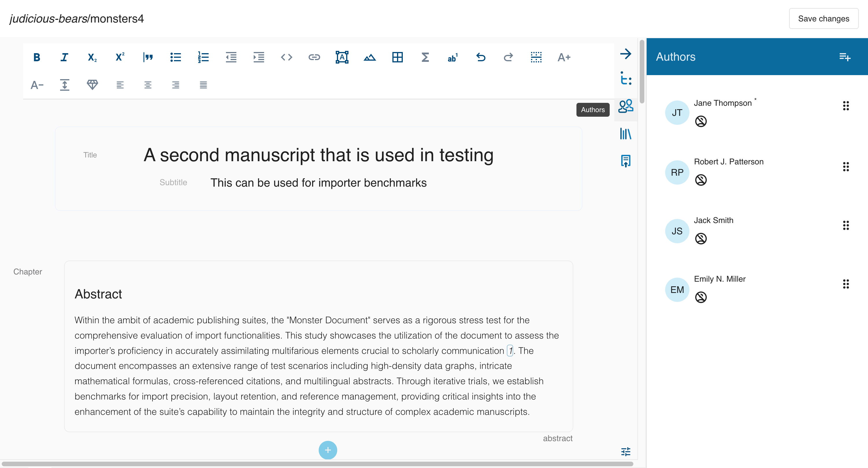Undo the last edit
The width and height of the screenshot is (868, 468).
481,57
